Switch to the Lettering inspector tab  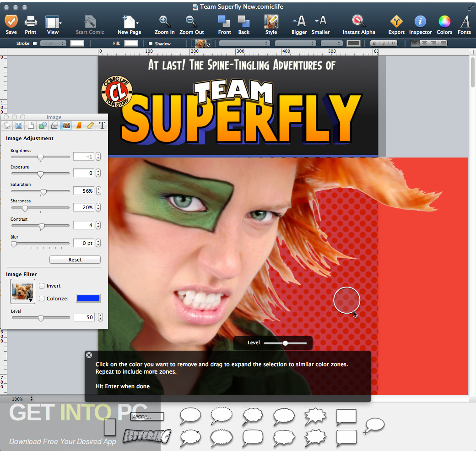pos(79,125)
